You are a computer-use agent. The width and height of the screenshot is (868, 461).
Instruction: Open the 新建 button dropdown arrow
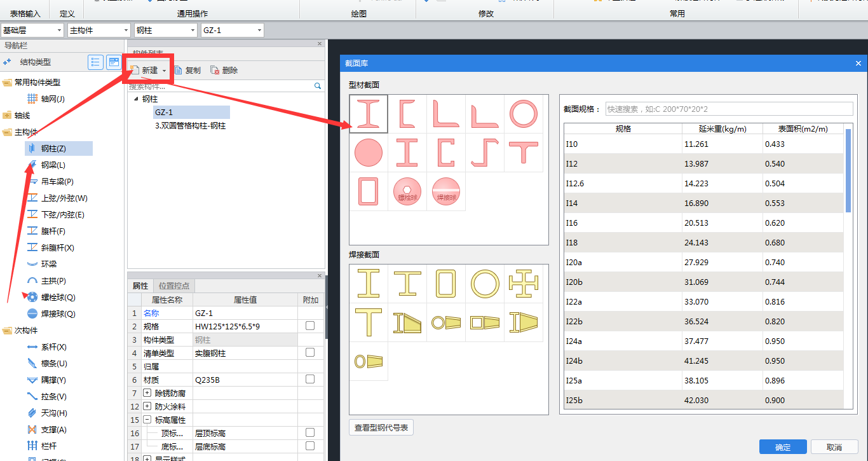(x=164, y=71)
